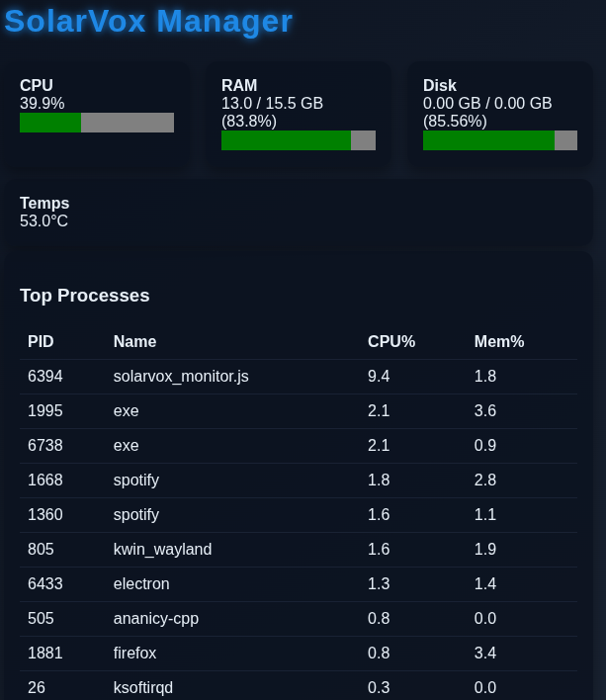
Task: Click the SolarVox Manager title
Action: point(148,21)
